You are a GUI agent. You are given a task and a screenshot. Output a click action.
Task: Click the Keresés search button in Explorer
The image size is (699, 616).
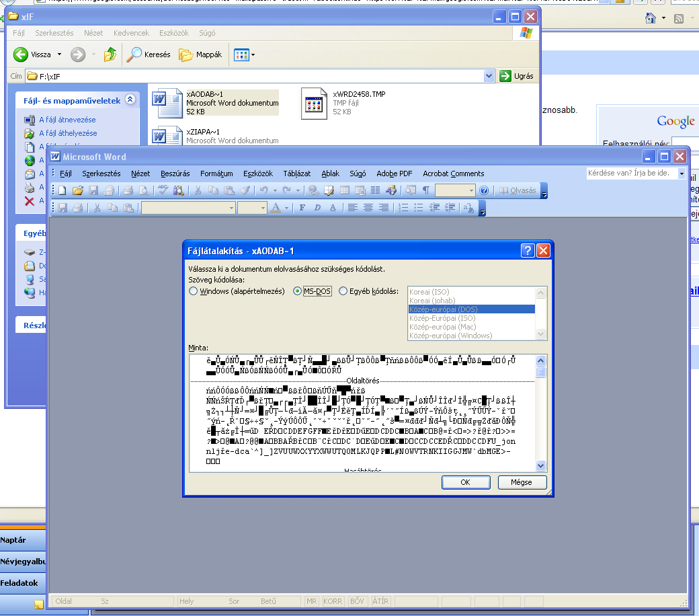[x=149, y=54]
